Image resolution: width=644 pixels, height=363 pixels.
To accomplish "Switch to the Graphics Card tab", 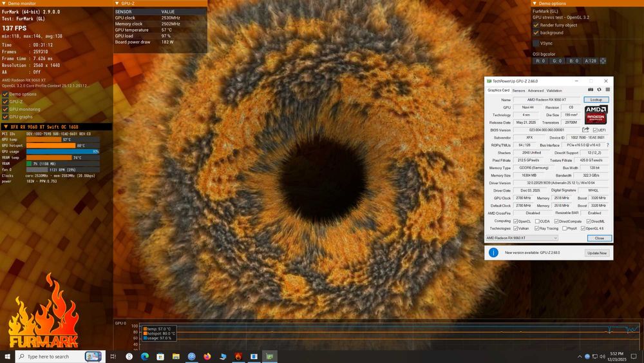I will point(498,90).
